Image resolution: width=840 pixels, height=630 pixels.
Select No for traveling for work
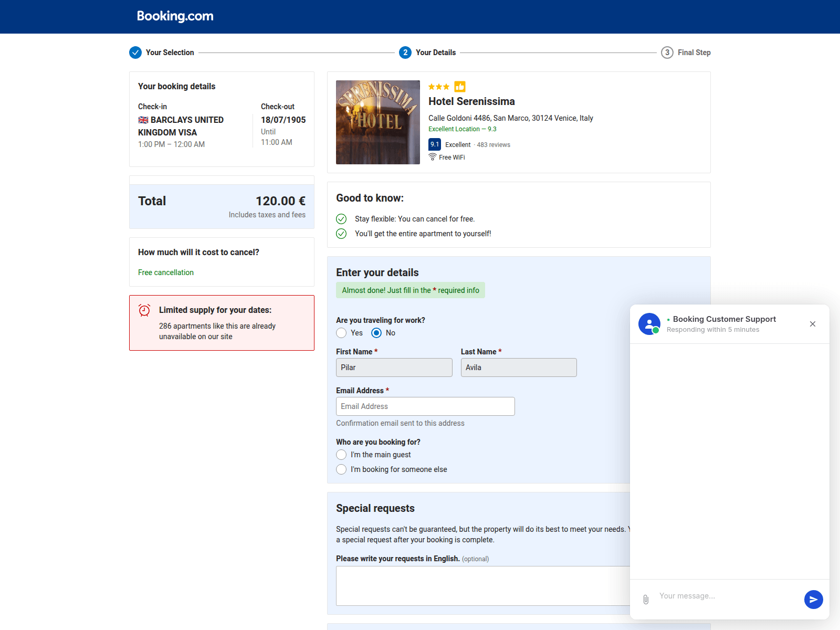(376, 333)
